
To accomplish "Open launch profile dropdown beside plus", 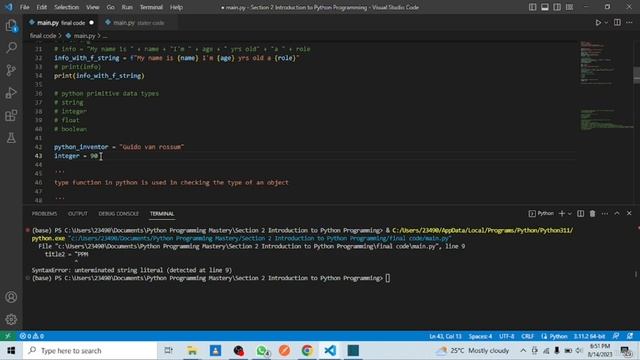I will (570, 213).
